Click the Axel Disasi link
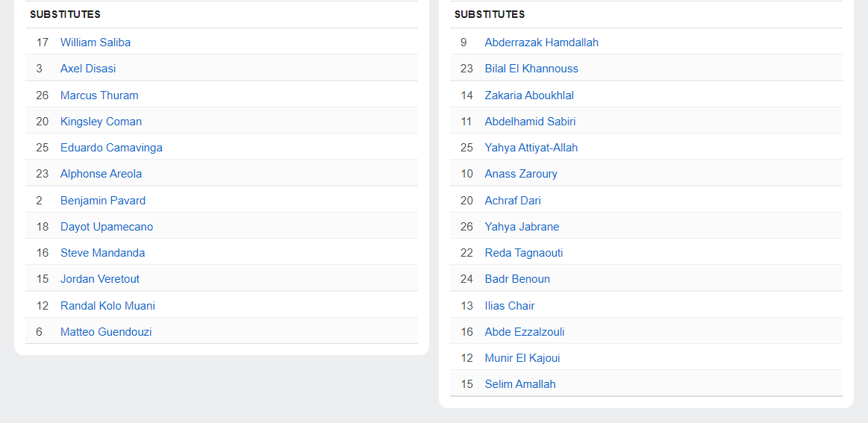The height and width of the screenshot is (423, 868). click(88, 69)
